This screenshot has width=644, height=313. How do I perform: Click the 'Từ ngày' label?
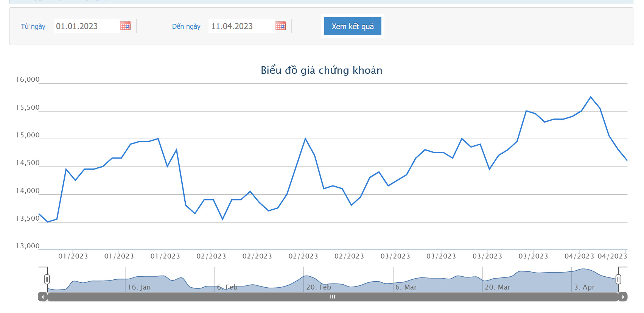(x=33, y=26)
